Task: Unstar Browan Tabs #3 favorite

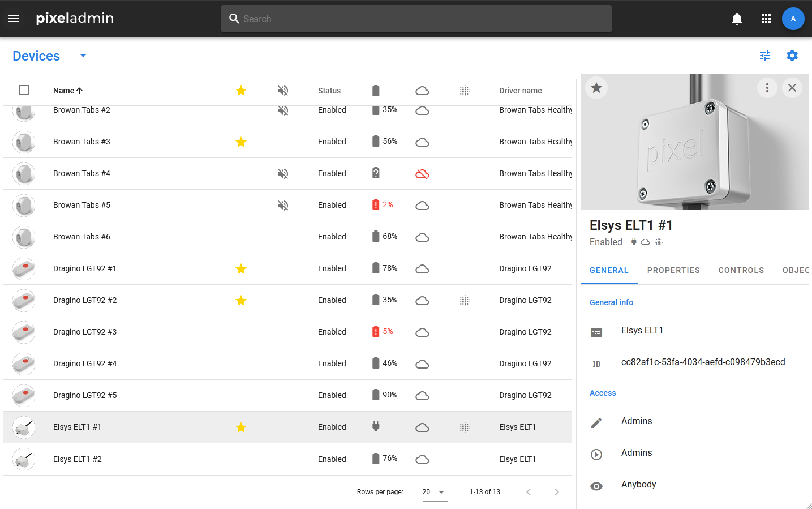Action: click(241, 142)
